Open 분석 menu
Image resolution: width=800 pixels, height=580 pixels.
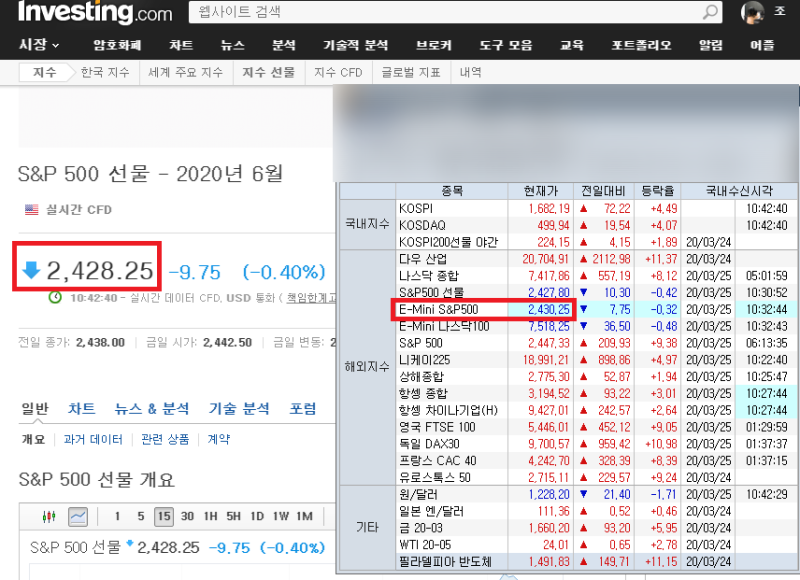(x=284, y=45)
